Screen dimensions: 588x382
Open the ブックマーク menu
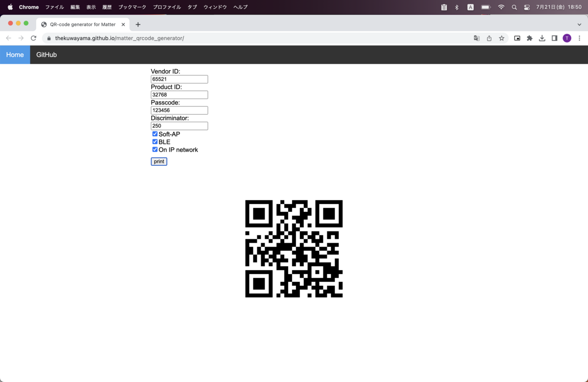tap(132, 7)
